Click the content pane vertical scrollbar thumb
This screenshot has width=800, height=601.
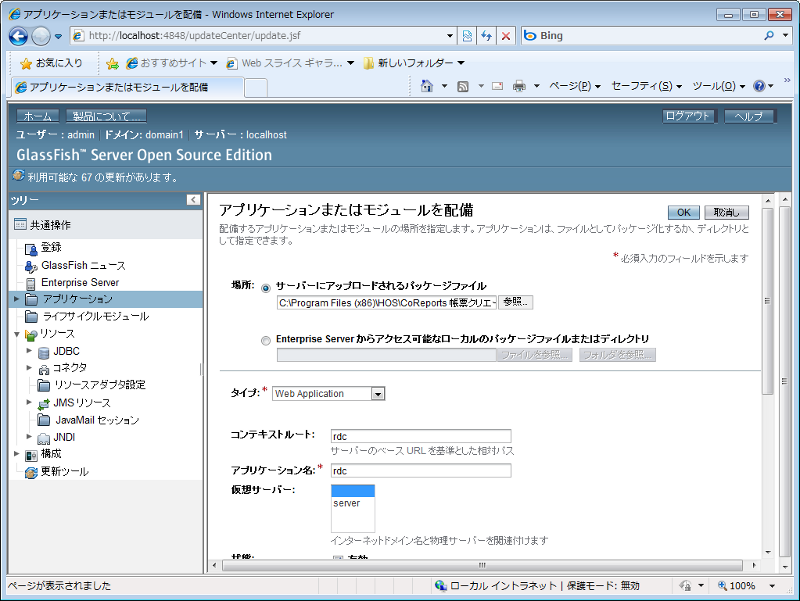pos(767,301)
